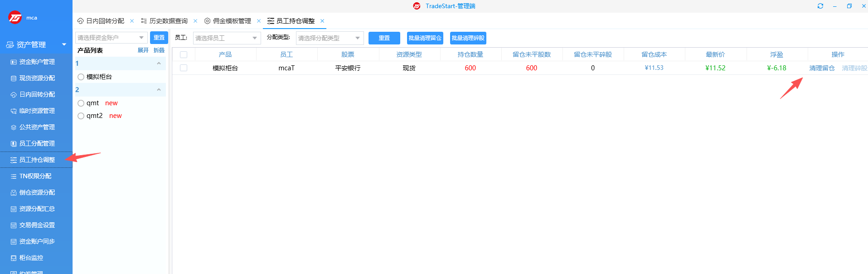868x274 pixels.
Task: Open 现货资源分配 sidebar icon
Action: 14,78
